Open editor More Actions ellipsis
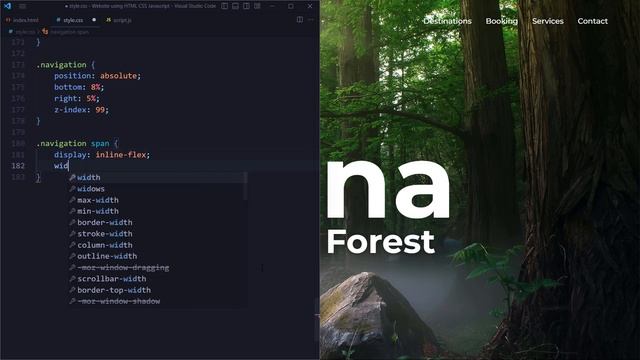 [x=311, y=20]
